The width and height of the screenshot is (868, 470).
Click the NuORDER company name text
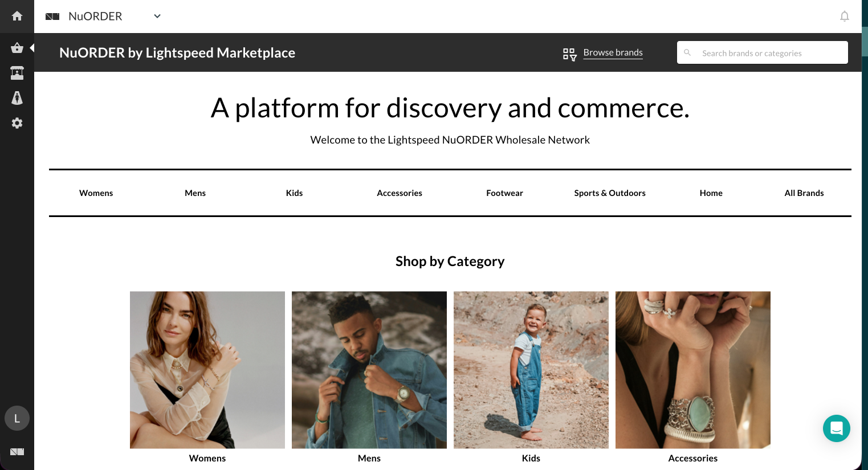[x=95, y=16]
